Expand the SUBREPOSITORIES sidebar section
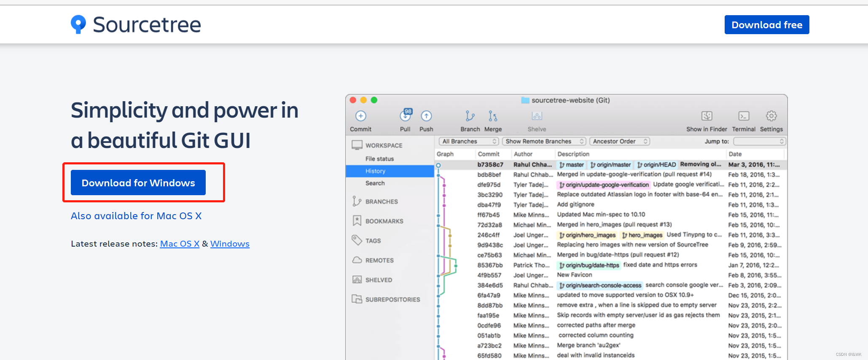 392,299
